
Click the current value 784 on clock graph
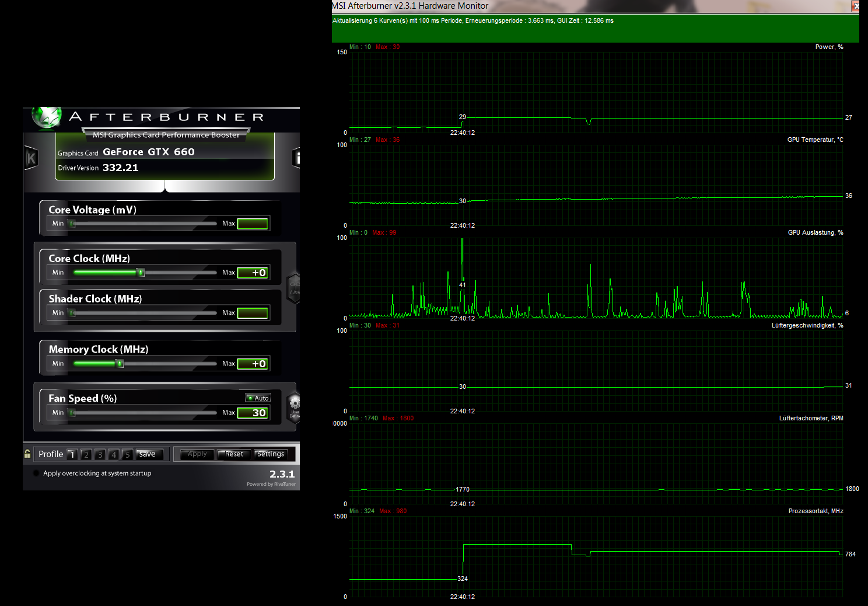pyautogui.click(x=850, y=554)
